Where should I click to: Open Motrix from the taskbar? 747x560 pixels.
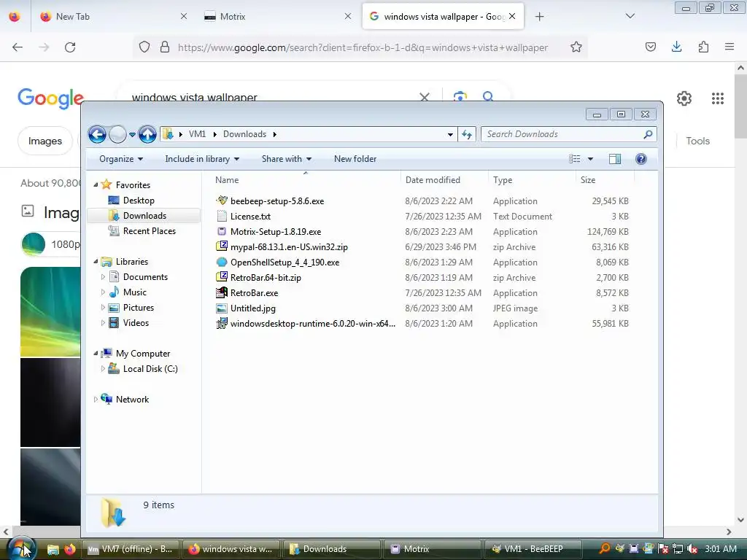pyautogui.click(x=431, y=549)
